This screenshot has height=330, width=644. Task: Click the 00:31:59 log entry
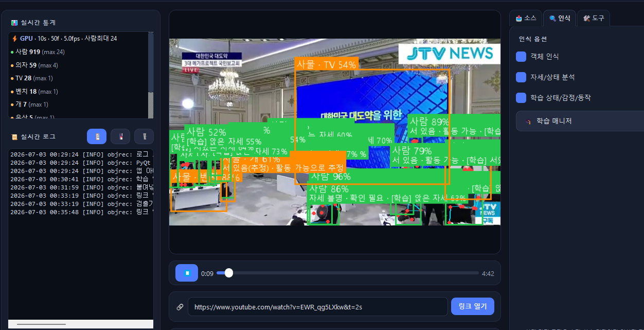click(x=81, y=187)
